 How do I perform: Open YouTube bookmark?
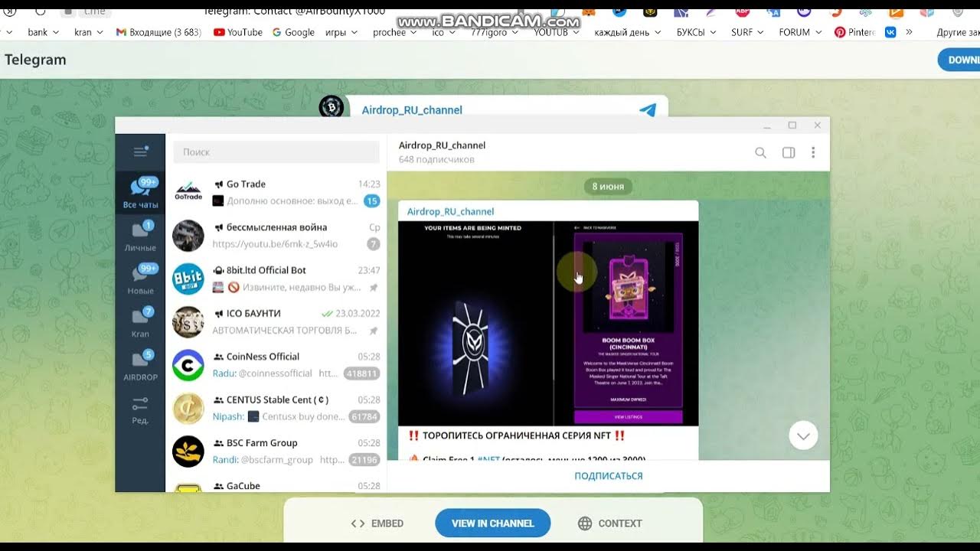(238, 32)
